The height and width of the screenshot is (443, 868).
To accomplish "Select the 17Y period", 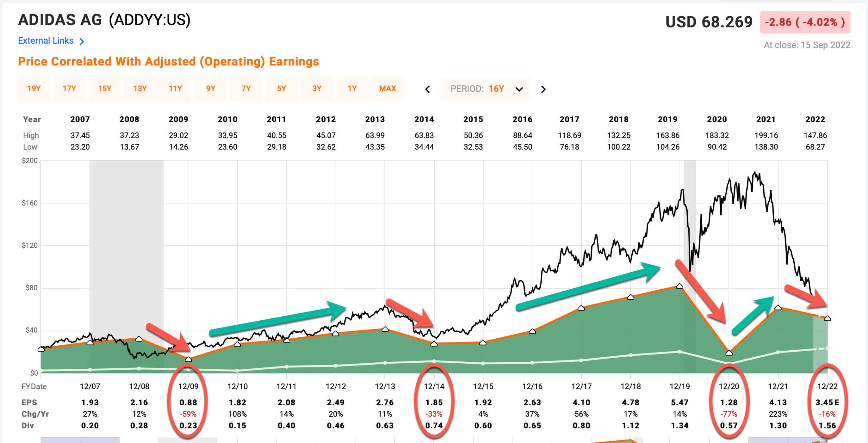I will (x=70, y=89).
